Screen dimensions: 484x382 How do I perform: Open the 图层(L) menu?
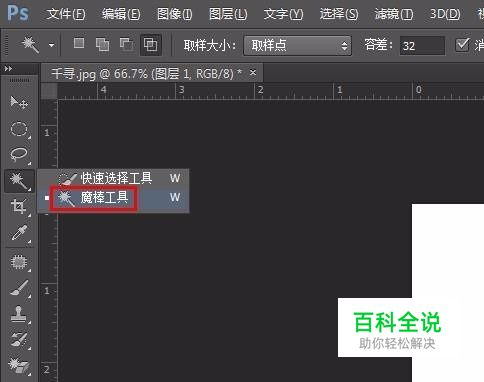point(228,14)
